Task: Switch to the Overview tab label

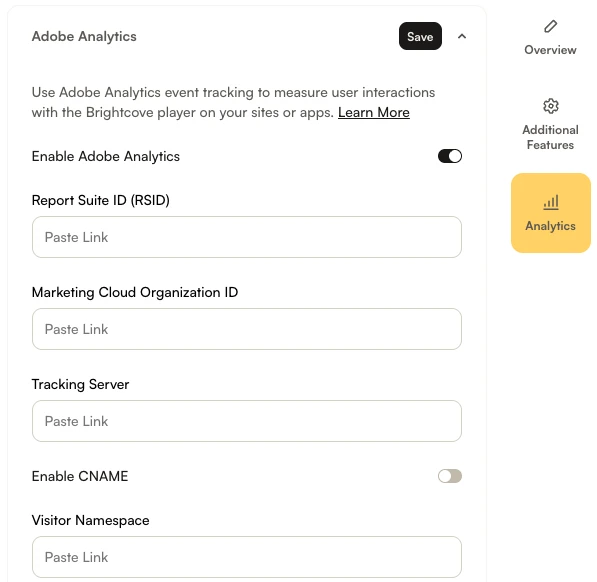Action: pos(550,50)
